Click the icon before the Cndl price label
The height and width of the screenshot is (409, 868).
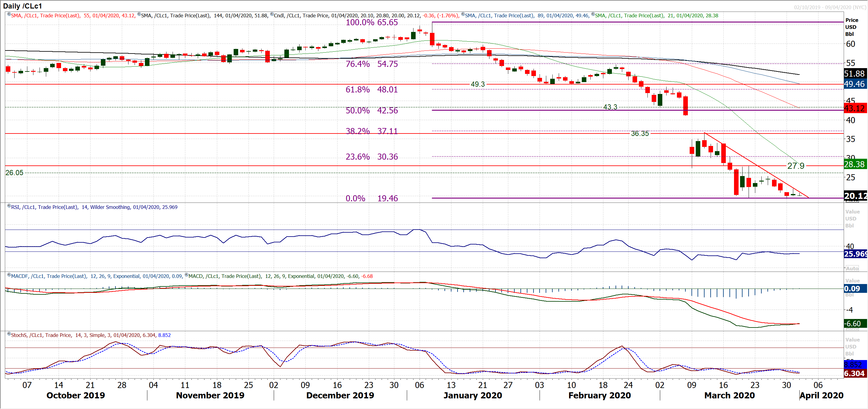tap(272, 14)
